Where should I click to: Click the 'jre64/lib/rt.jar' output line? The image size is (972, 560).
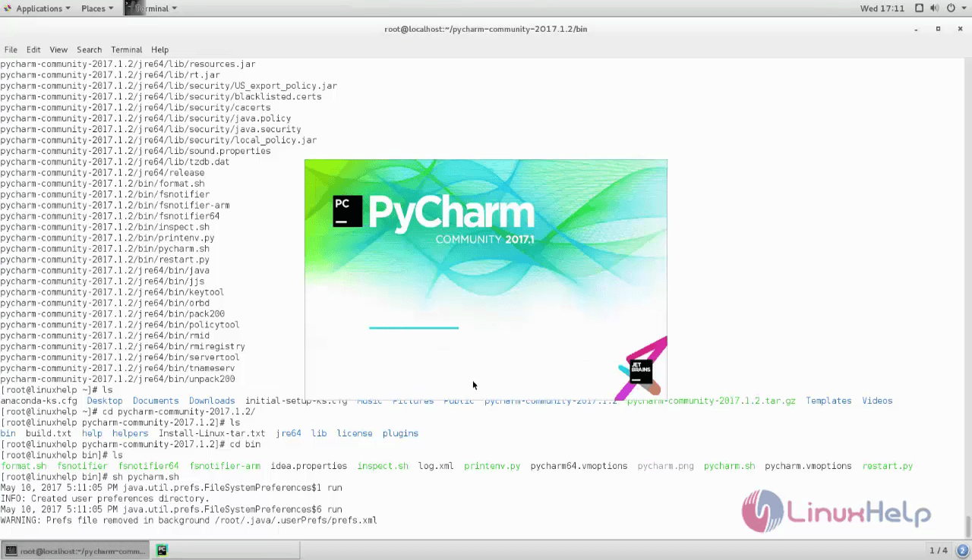click(x=110, y=75)
